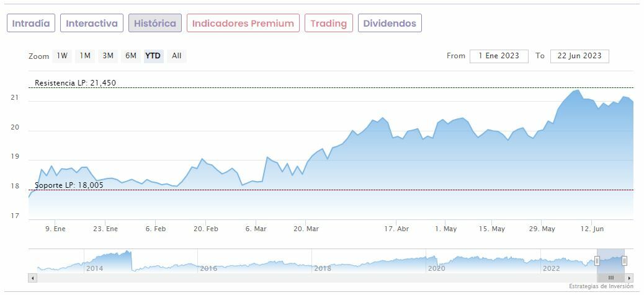This screenshot has height=295, width=644.
Task: Go to the Trading tab
Action: (329, 23)
